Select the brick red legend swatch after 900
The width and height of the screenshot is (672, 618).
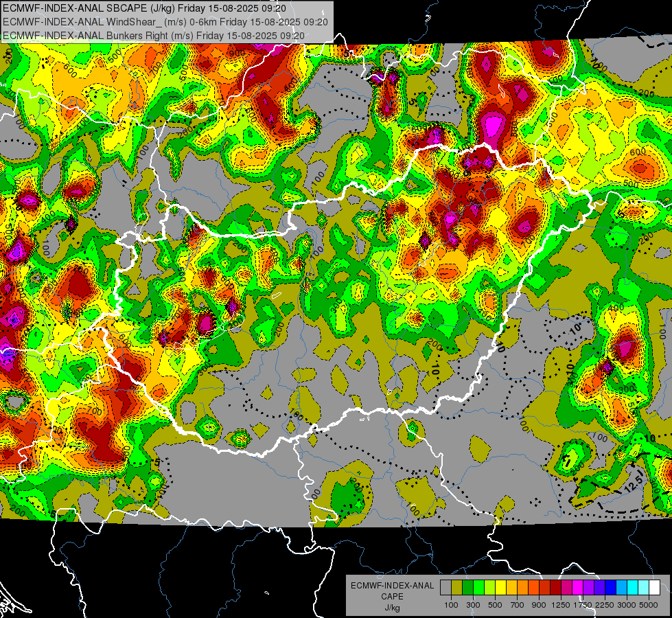(x=545, y=587)
